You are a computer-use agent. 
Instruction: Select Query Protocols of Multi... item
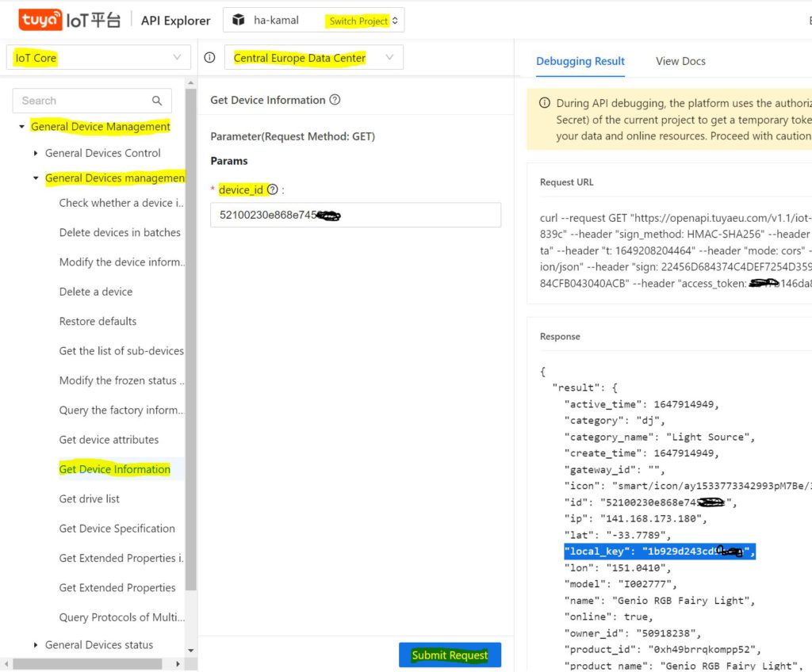[121, 617]
